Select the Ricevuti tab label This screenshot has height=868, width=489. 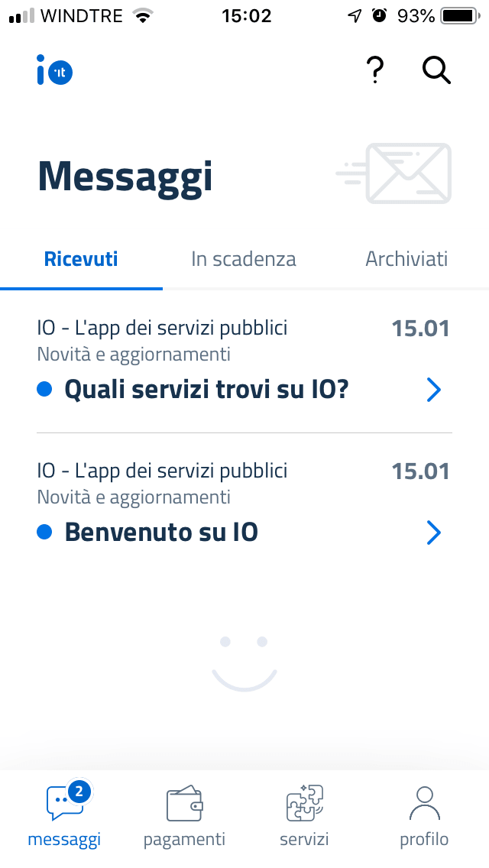[81, 259]
